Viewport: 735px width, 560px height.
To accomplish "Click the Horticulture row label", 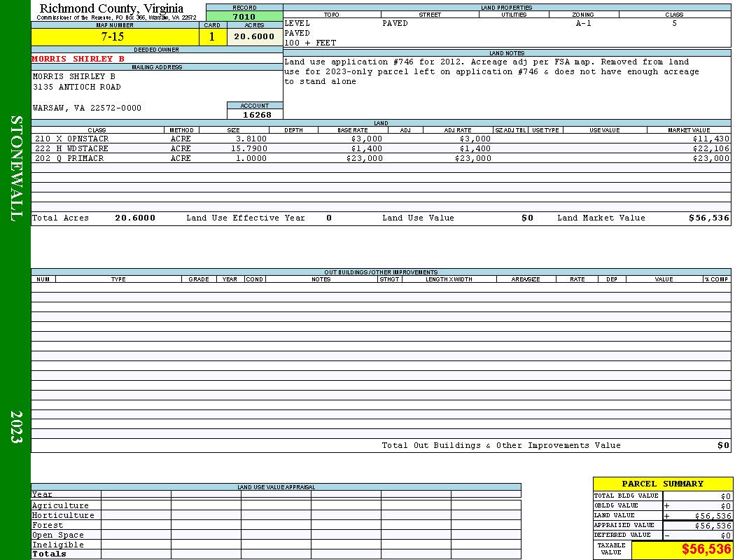I will (63, 515).
